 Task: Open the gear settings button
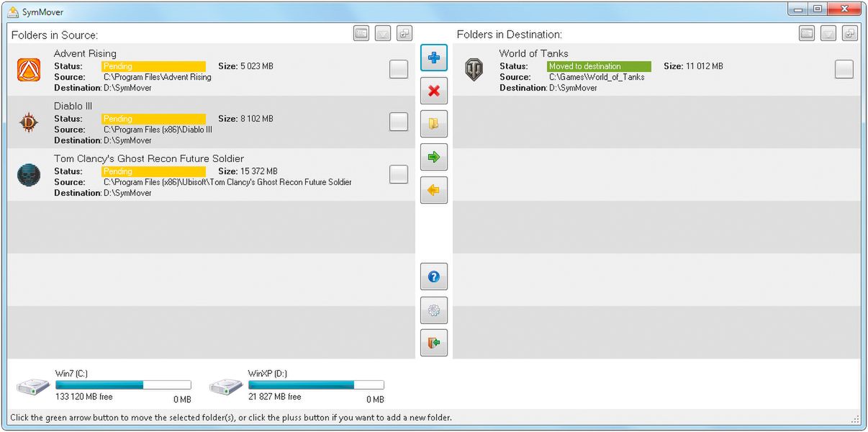point(434,310)
